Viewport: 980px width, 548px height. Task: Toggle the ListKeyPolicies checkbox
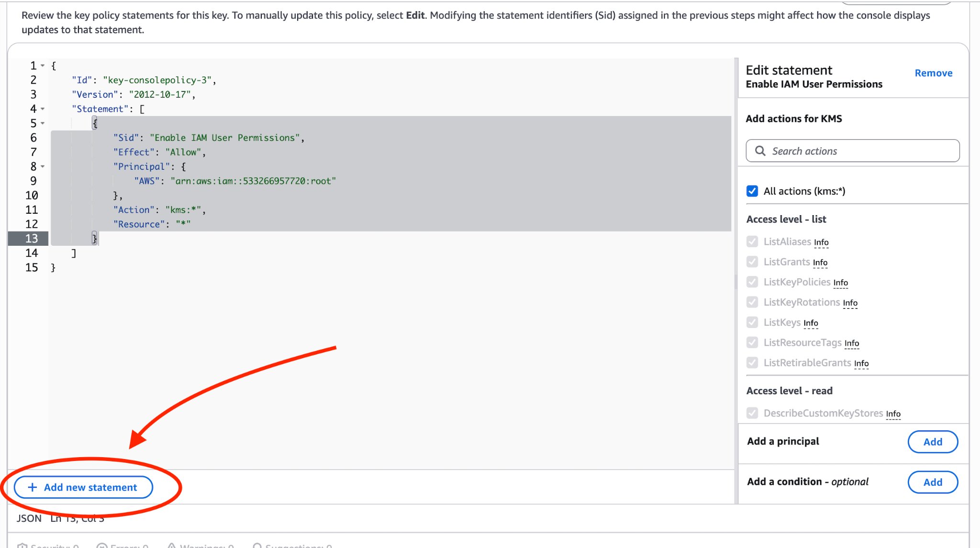752,282
